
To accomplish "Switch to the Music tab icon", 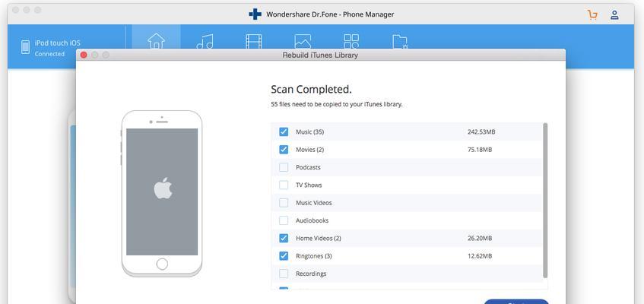I will [x=205, y=41].
